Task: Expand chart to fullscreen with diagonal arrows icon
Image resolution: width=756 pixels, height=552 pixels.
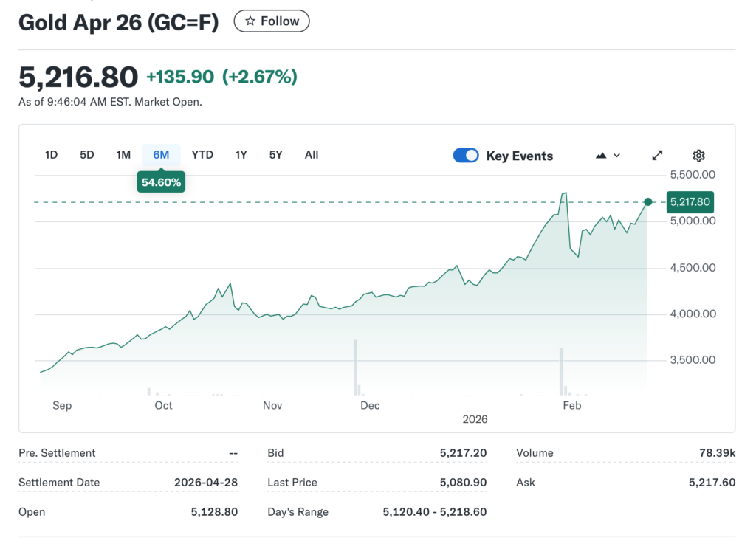Action: point(657,155)
